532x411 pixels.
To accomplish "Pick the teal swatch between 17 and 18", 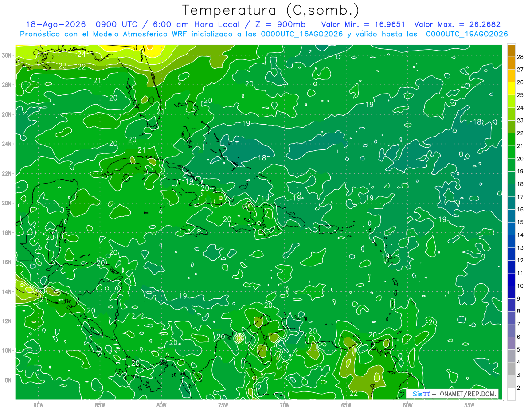I will coord(511,191).
